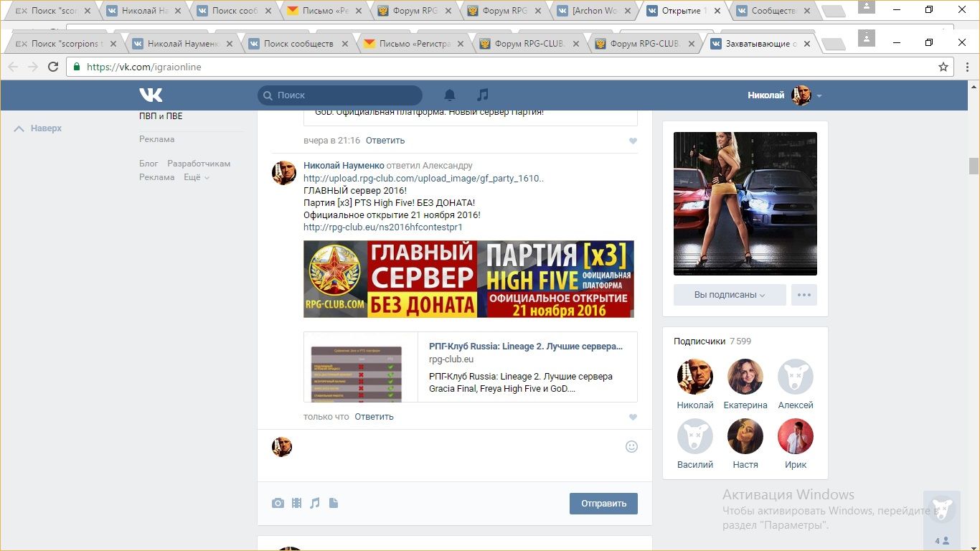
Task: Click the VK logo home icon
Action: [x=151, y=95]
